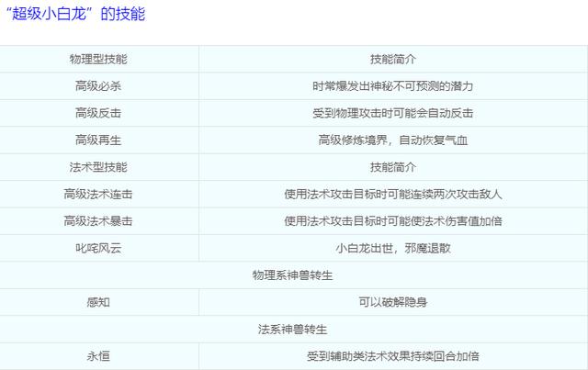Image resolution: width=588 pixels, height=370 pixels.
Task: Click description 小白龙出世，邪魔退散
Action: [x=393, y=248]
